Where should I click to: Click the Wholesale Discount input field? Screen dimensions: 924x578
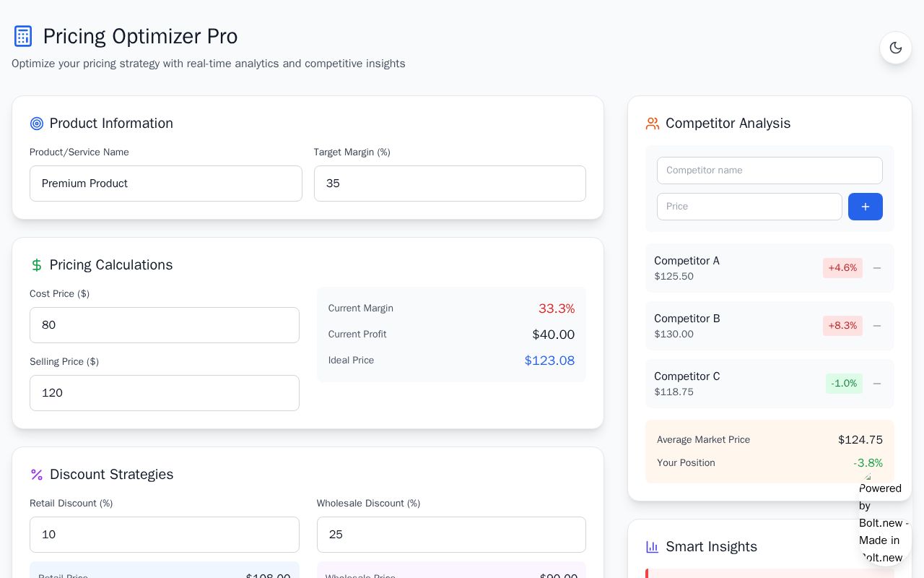click(x=451, y=535)
